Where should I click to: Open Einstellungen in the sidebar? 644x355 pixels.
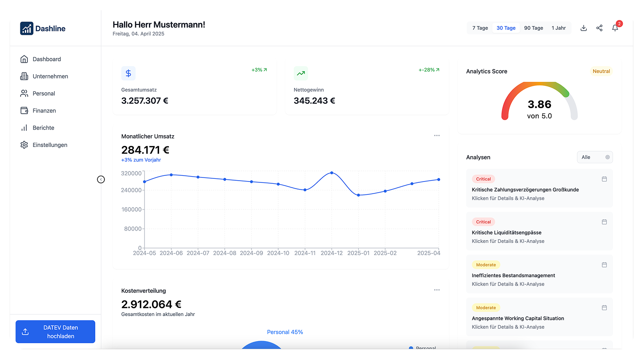50,145
